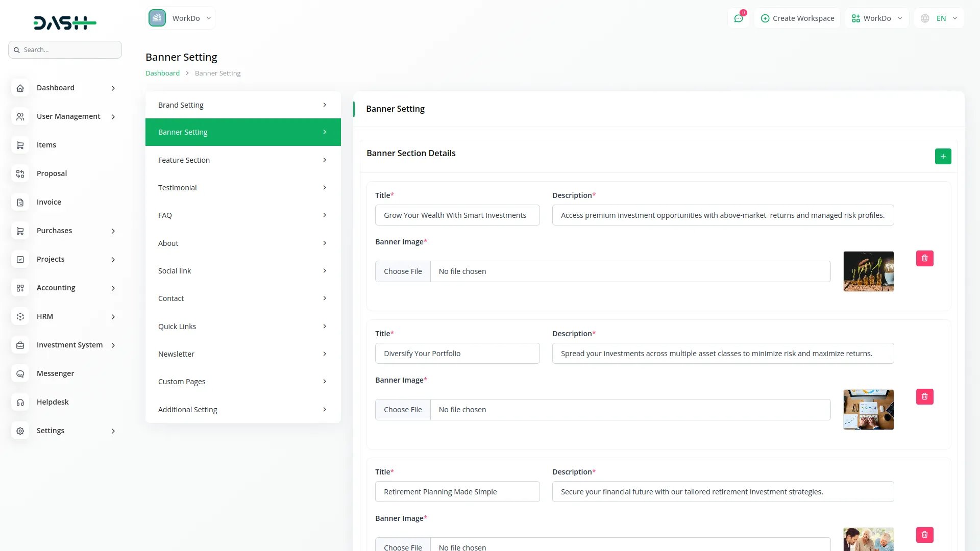Viewport: 980px width, 551px height.
Task: Click the Invoice document icon
Action: [20, 203]
